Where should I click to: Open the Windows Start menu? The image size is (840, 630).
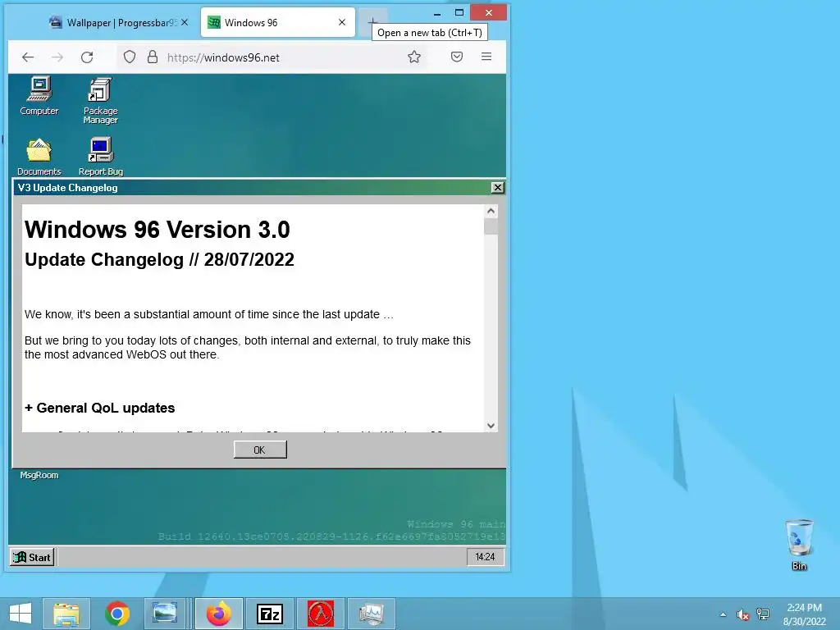pos(21,614)
